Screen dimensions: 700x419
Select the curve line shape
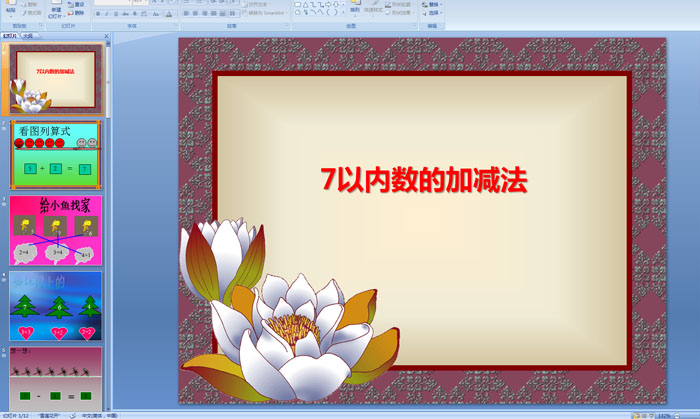point(321,12)
